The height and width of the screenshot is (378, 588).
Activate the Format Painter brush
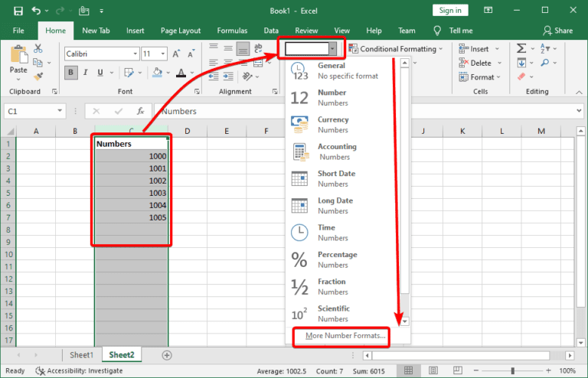pyautogui.click(x=38, y=77)
